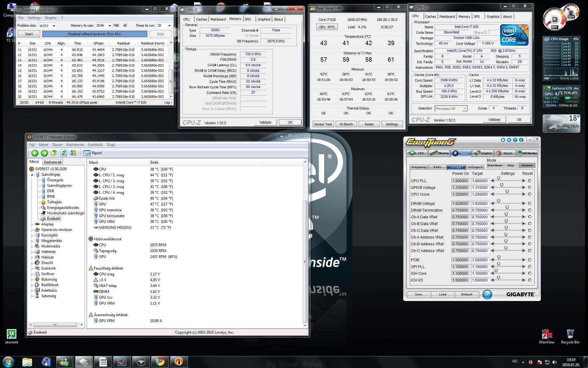
Task: Click the volume icon in system tray
Action: click(555, 362)
